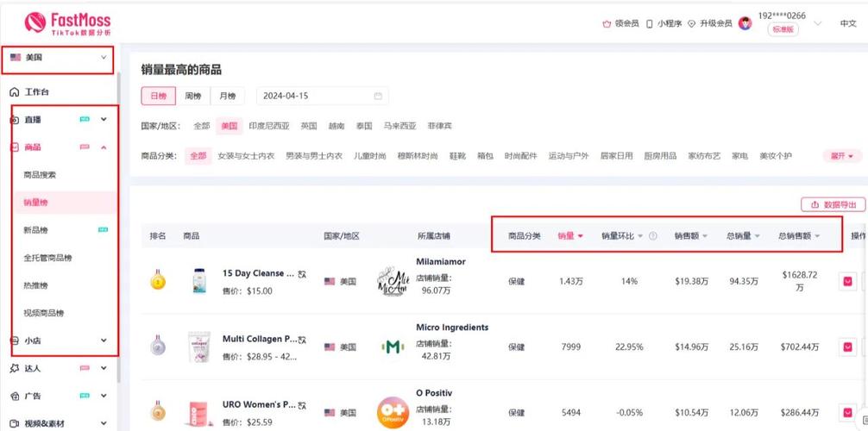This screenshot has width=868, height=431.
Task: Open Multi Collagen product thumbnail
Action: click(x=199, y=347)
